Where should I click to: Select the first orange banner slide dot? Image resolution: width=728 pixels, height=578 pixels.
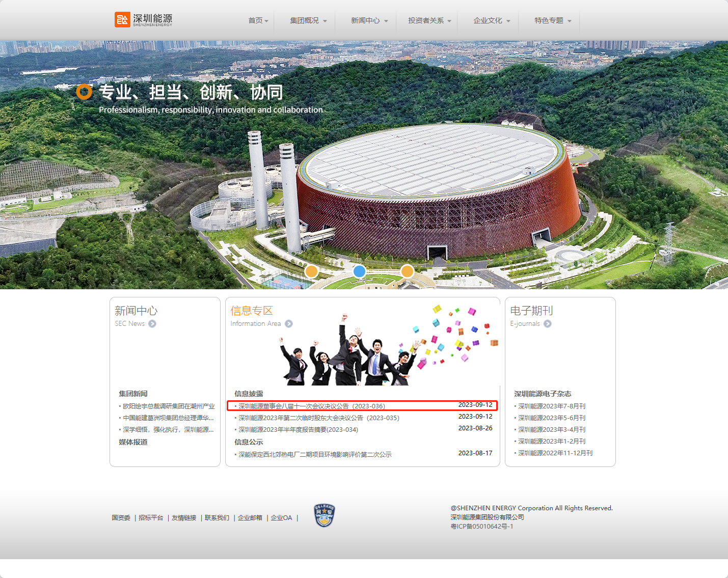tap(311, 271)
